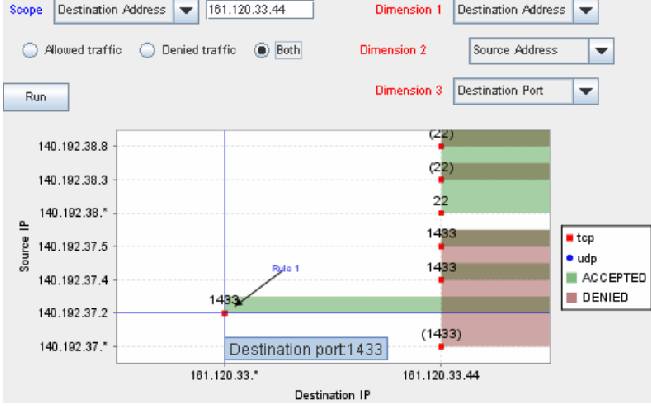Viewport: 651px width, 406px height.
Task: Click the Rule 1 annotation label
Action: (286, 268)
